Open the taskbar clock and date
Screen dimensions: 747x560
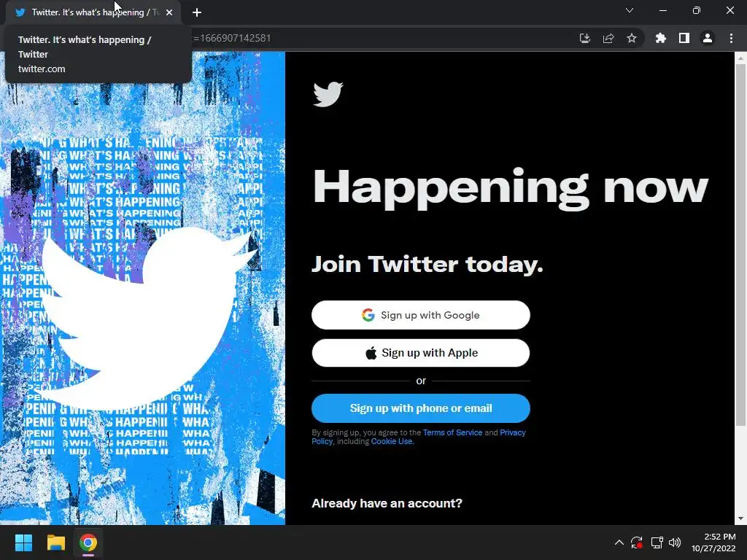click(713, 542)
